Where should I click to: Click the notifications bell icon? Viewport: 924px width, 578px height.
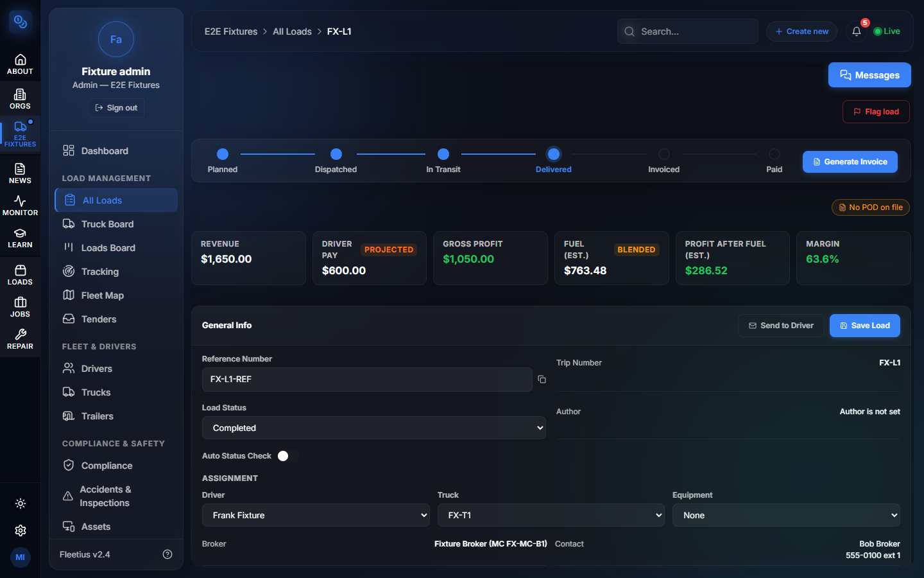(857, 31)
